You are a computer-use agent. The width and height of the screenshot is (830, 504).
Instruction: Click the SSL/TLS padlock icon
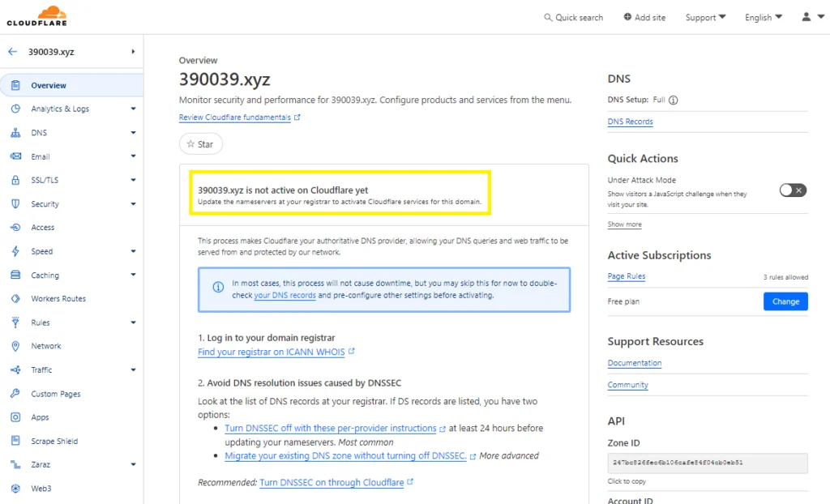pos(15,180)
